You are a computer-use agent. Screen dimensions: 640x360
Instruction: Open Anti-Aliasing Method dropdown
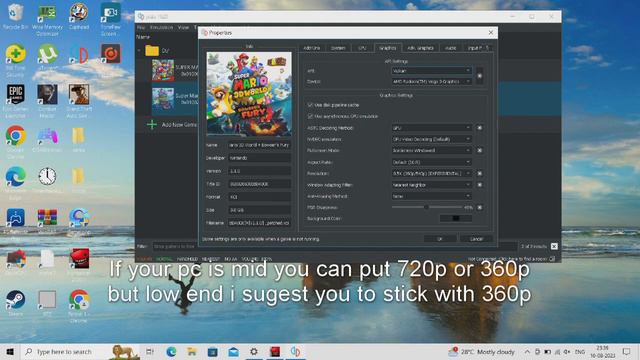click(x=431, y=196)
